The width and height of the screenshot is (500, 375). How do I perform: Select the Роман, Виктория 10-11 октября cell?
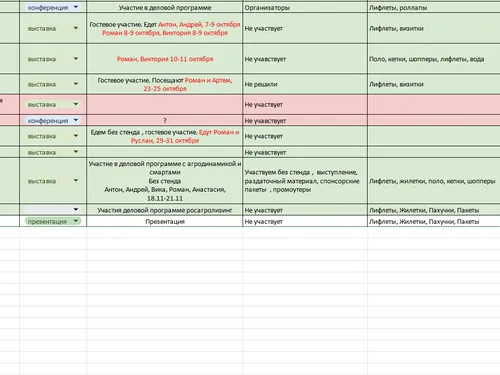pos(165,59)
